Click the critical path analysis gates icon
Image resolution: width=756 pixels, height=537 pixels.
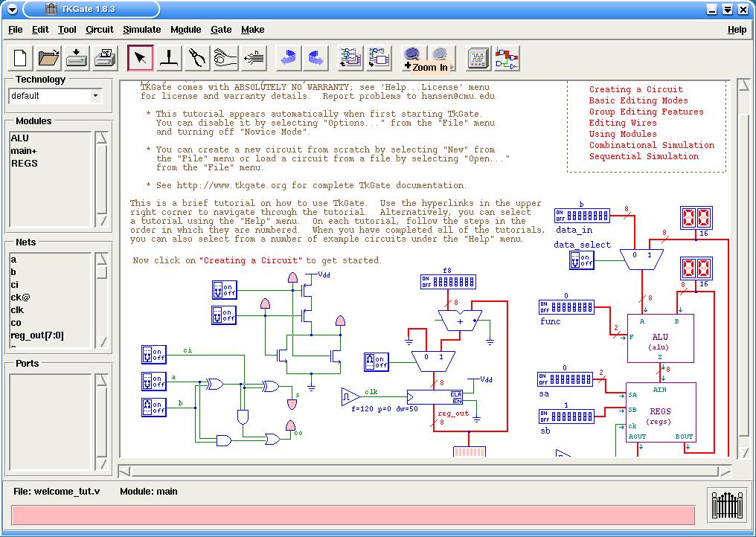pos(507,58)
